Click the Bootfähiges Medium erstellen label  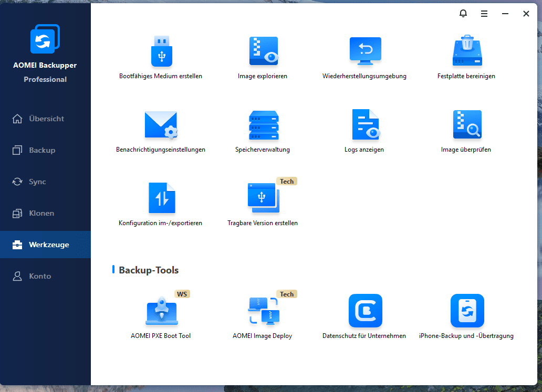tap(161, 76)
